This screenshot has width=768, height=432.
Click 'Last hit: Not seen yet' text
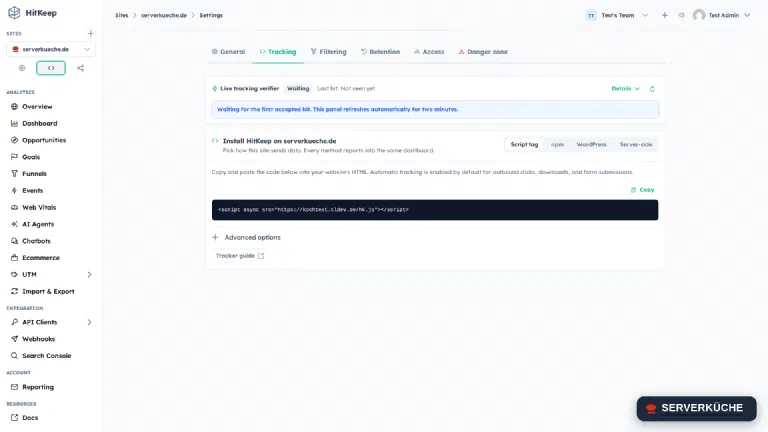point(346,89)
